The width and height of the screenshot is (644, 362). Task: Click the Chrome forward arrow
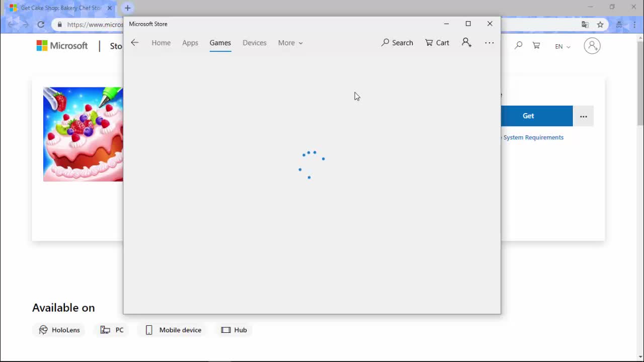tap(26, 24)
